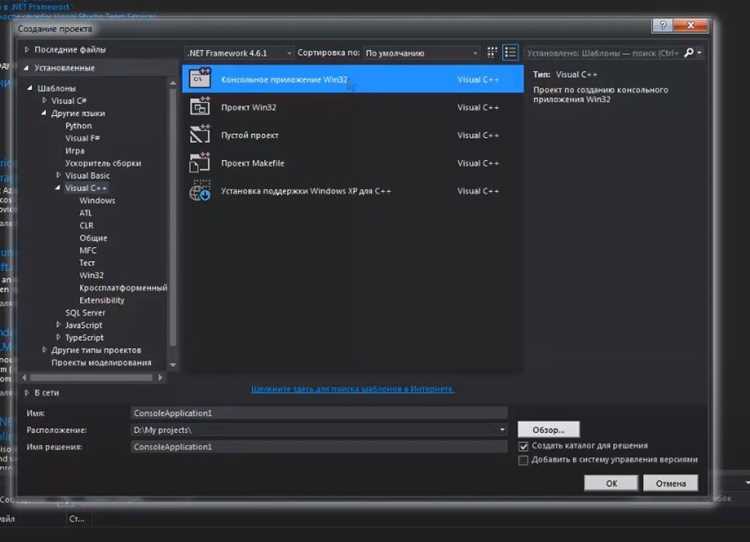Image resolution: width=750 pixels, height=542 pixels.
Task: Toggle Создать каталог для решения checkbox
Action: coord(523,446)
